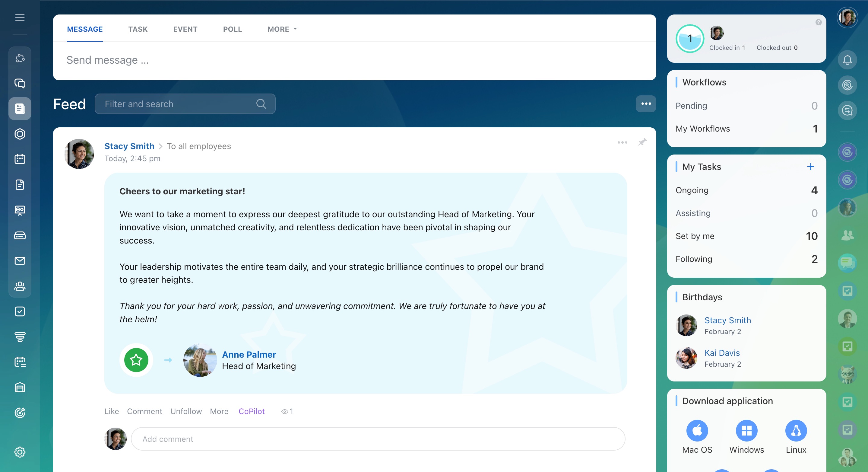Open the Messenger chat icon in sidebar
The height and width of the screenshot is (472, 868).
20,83
